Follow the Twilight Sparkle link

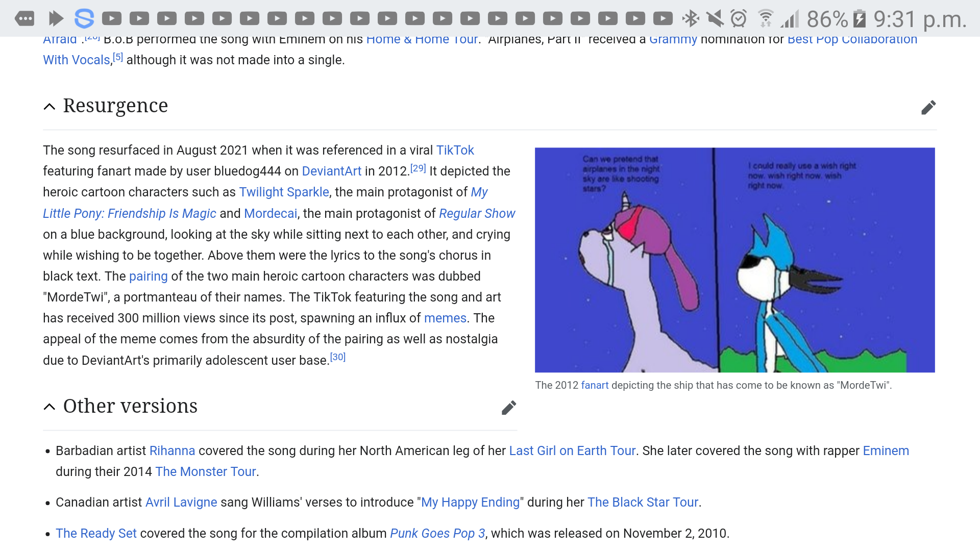point(284,192)
